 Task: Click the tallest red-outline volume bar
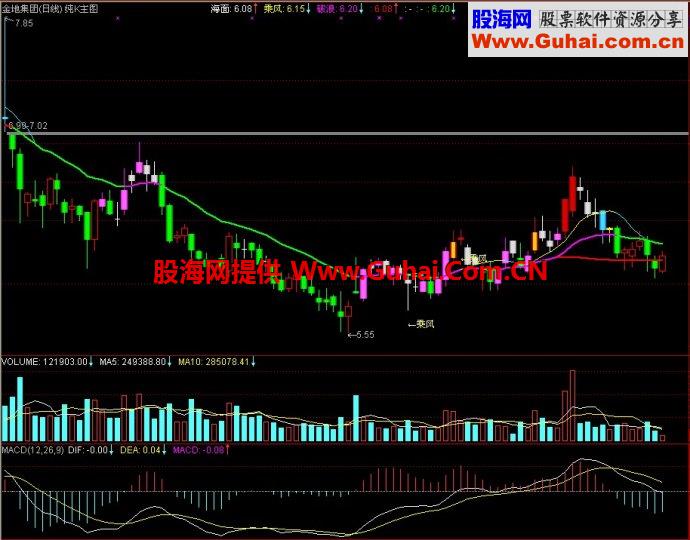point(573,406)
